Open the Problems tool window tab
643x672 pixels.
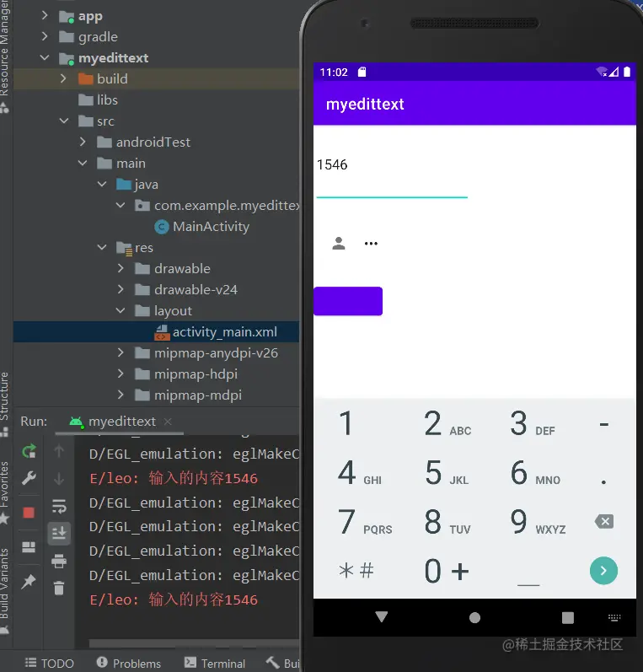point(128,664)
